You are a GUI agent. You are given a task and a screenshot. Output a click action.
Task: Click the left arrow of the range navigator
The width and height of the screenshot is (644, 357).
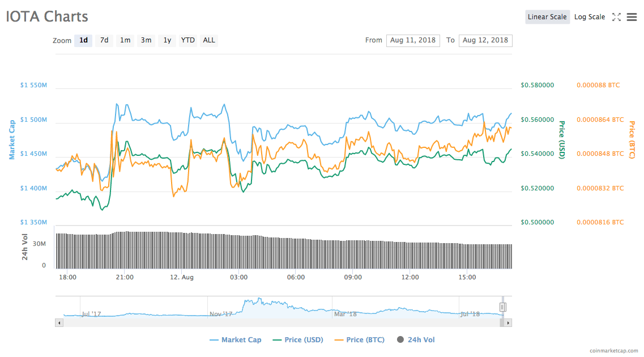point(59,322)
